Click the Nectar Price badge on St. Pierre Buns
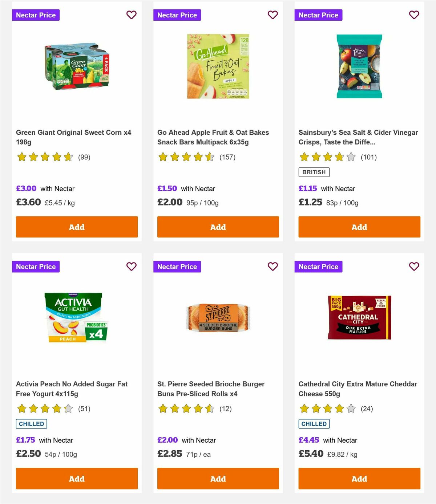Screen dimensions: 436x504 click(177, 266)
